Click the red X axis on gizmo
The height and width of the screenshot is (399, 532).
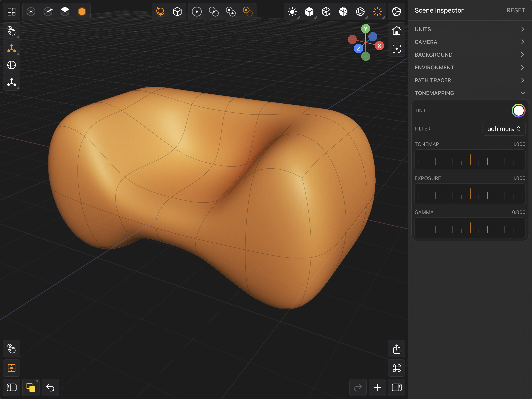(379, 46)
